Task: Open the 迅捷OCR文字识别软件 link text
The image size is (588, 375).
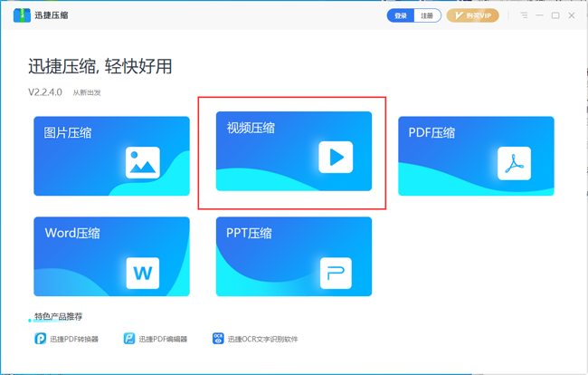Action: (263, 339)
